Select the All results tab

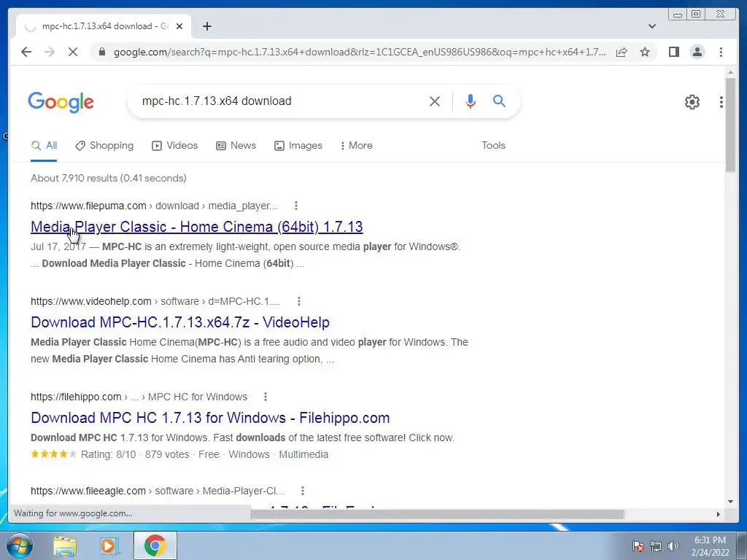click(44, 146)
